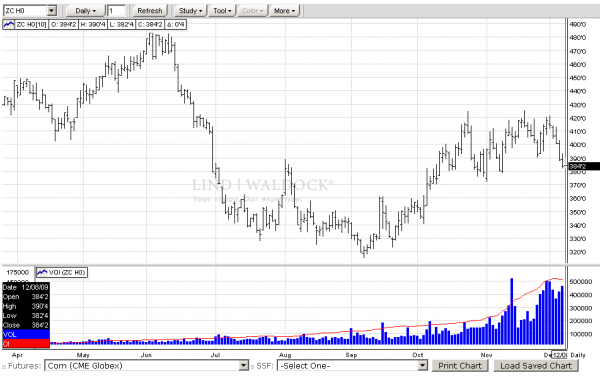Select the ZC H0[10] chart label
This screenshot has width=600, height=378.
pos(31,25)
